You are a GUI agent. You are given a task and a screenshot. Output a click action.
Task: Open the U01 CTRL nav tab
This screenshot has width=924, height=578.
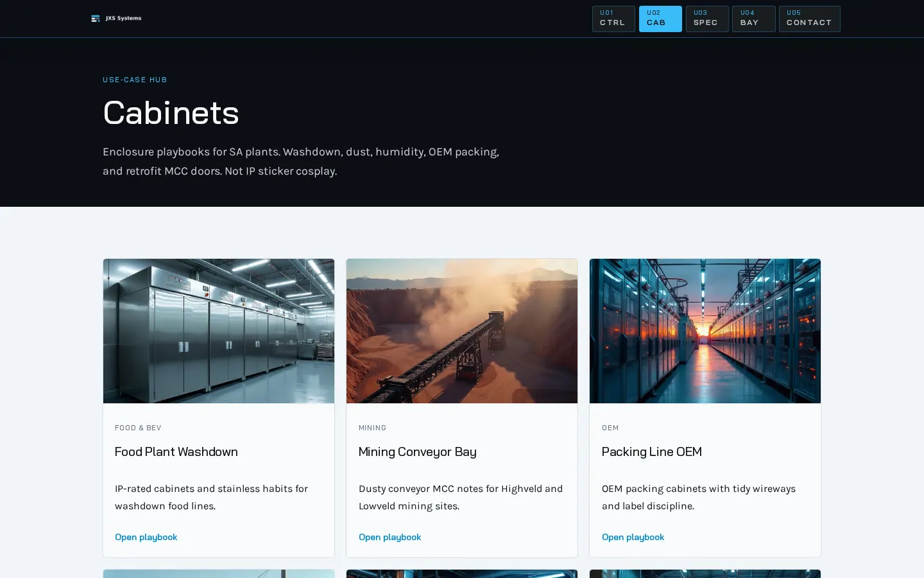coord(613,19)
